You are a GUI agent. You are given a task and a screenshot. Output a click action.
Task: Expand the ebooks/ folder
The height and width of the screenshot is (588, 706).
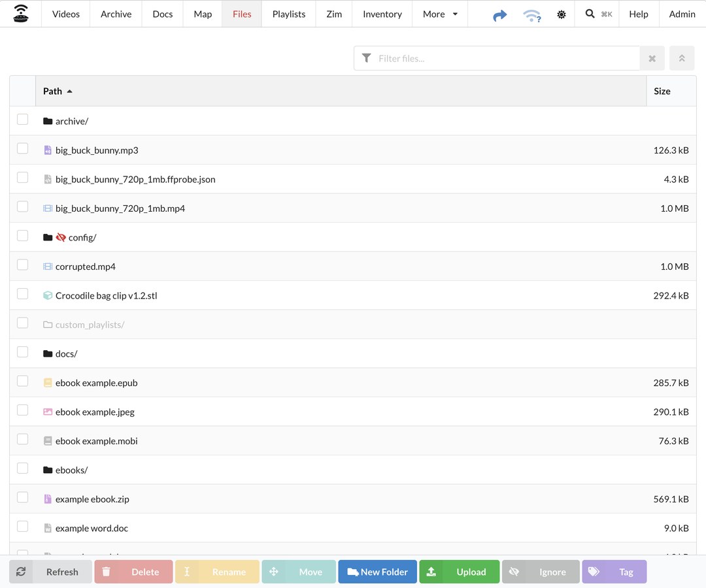72,470
